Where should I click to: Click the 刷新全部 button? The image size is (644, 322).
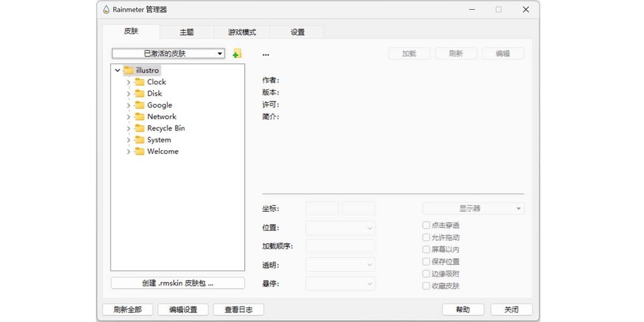pyautogui.click(x=128, y=310)
